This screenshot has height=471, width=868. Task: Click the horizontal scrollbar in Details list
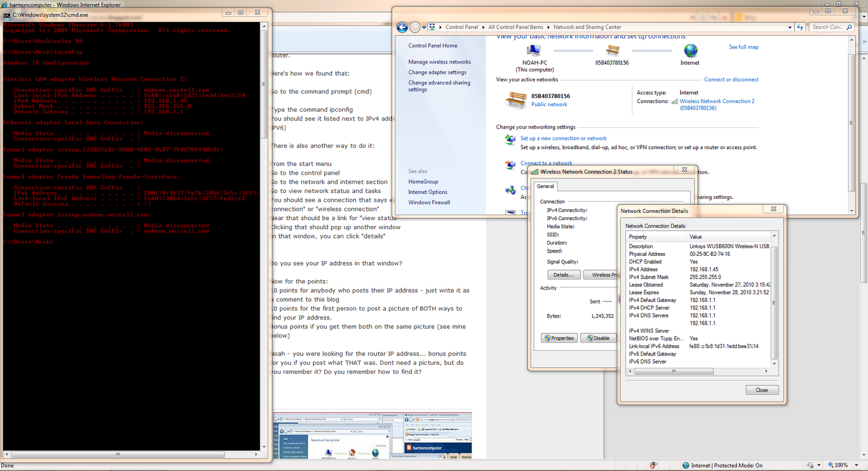tap(674, 371)
